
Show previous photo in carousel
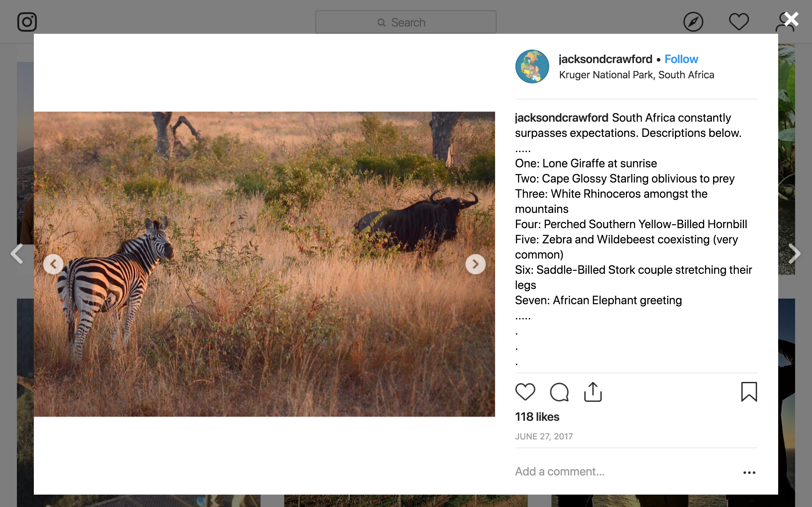point(53,264)
